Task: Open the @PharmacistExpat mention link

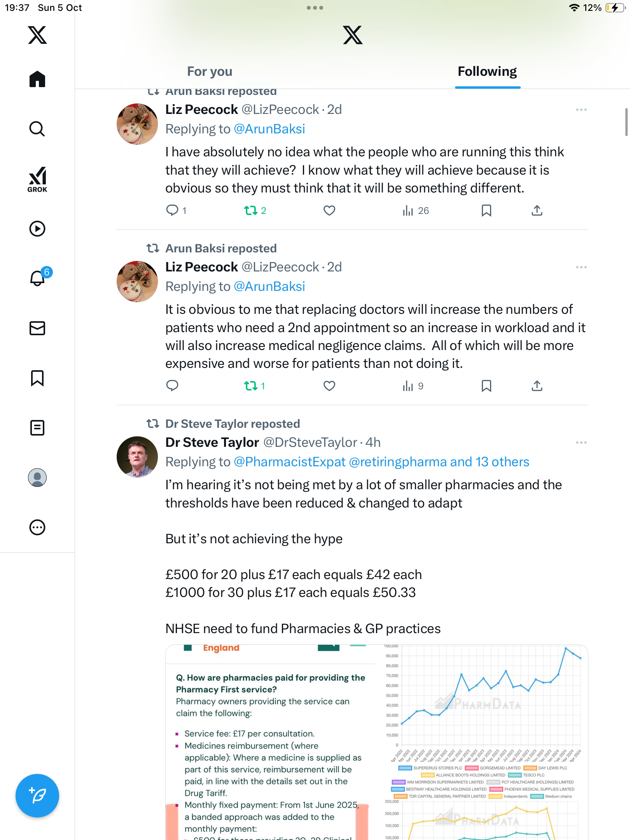Action: point(289,462)
